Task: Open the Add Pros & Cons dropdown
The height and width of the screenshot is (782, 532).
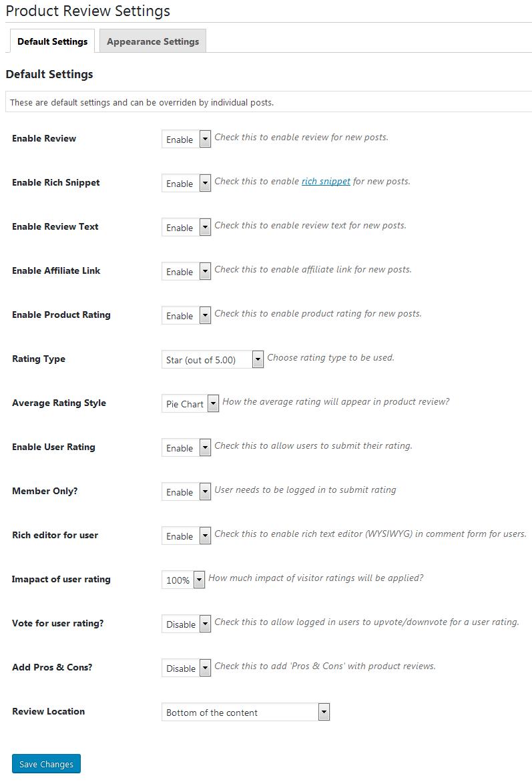Action: click(186, 668)
